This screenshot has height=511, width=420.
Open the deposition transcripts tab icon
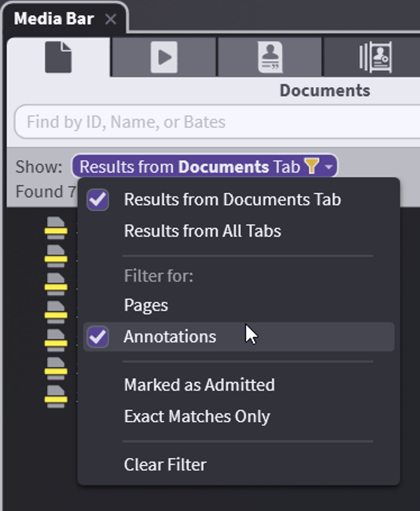(270, 58)
